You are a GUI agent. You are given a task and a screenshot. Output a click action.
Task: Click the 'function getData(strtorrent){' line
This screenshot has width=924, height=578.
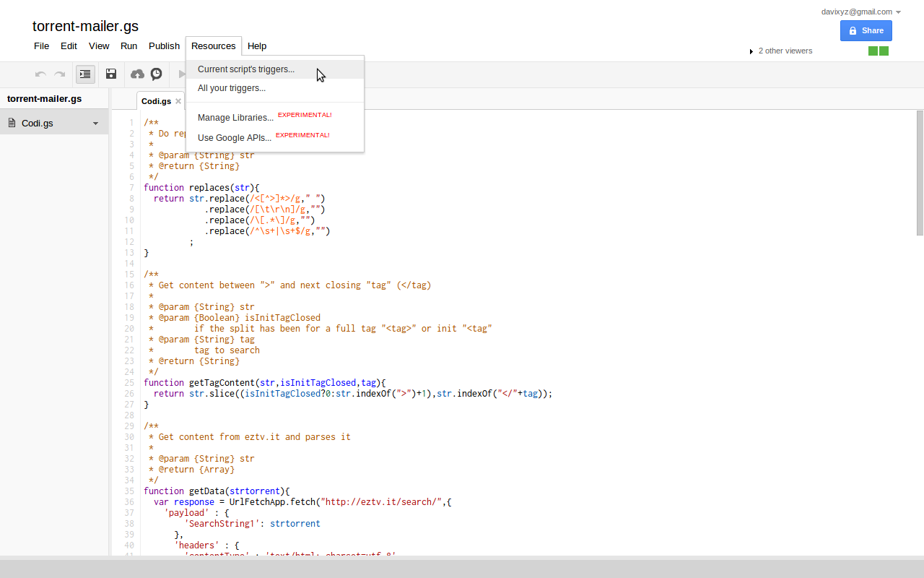[x=217, y=491]
